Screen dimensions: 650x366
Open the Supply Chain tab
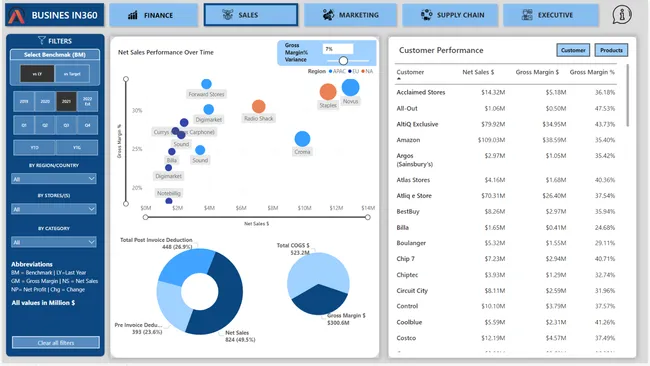coord(450,15)
